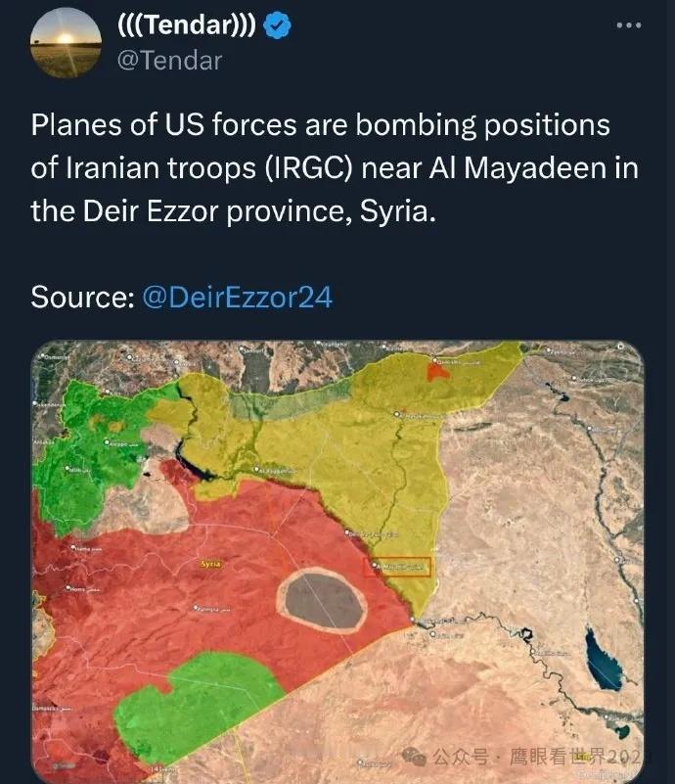The image size is (675, 784).
Task: Click the (((Tendar))) display name
Action: click(187, 24)
